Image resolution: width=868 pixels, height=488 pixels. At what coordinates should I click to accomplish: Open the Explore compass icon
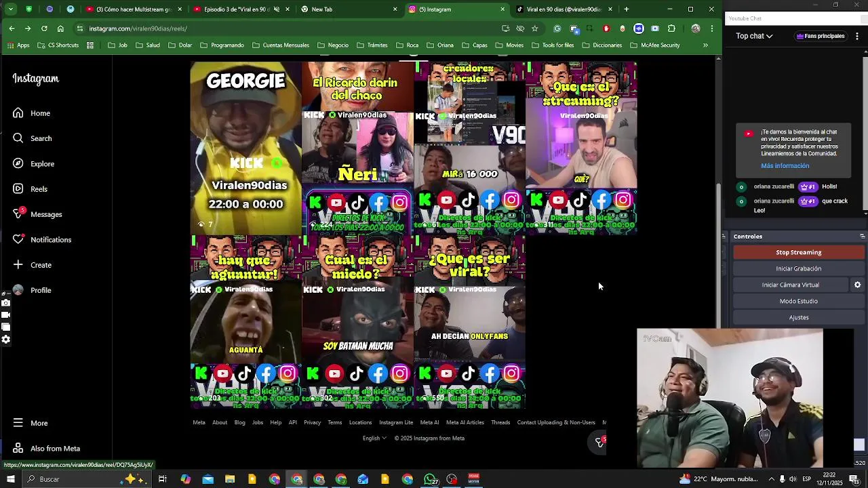pyautogui.click(x=18, y=163)
